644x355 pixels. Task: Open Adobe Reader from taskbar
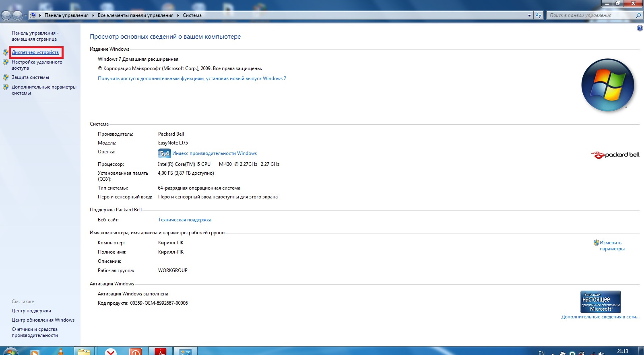tap(160, 351)
